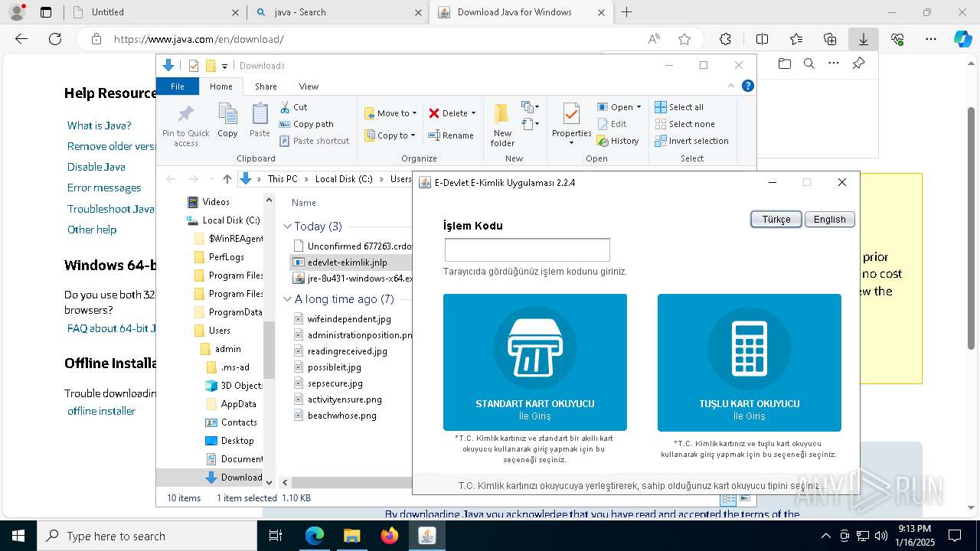Switch to details view in Explorer
Image resolution: width=980 pixels, height=551 pixels.
point(729,499)
